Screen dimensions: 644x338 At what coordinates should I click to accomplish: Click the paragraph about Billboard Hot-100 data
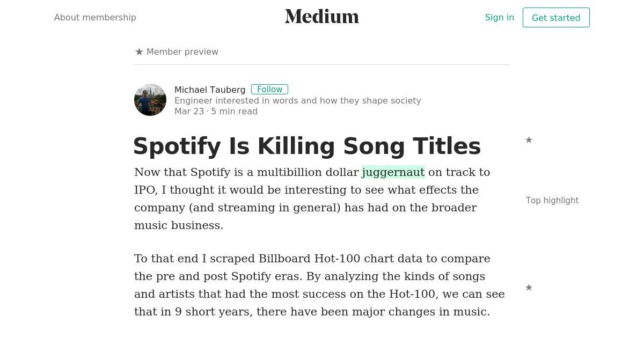[x=320, y=285]
